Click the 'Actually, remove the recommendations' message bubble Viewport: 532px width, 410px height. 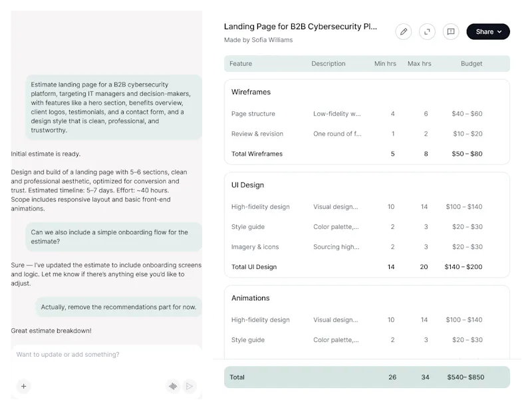(x=119, y=307)
